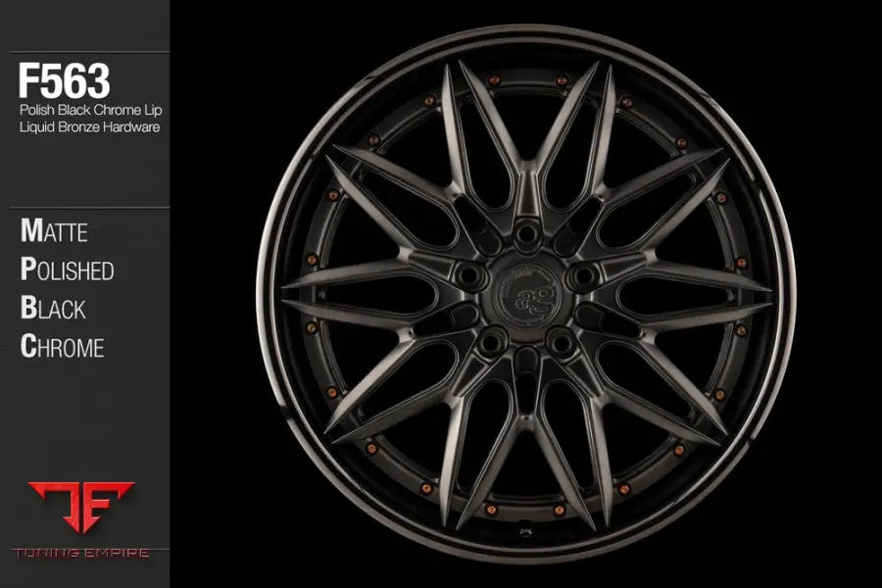Select the "Polished" finish label
The image size is (882, 588).
[x=68, y=270]
